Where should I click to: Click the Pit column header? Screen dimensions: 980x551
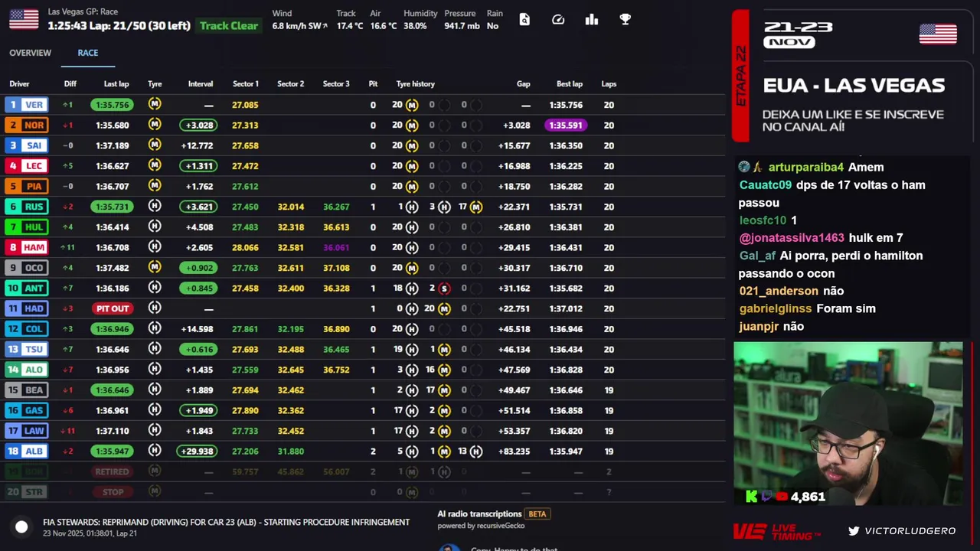[373, 84]
